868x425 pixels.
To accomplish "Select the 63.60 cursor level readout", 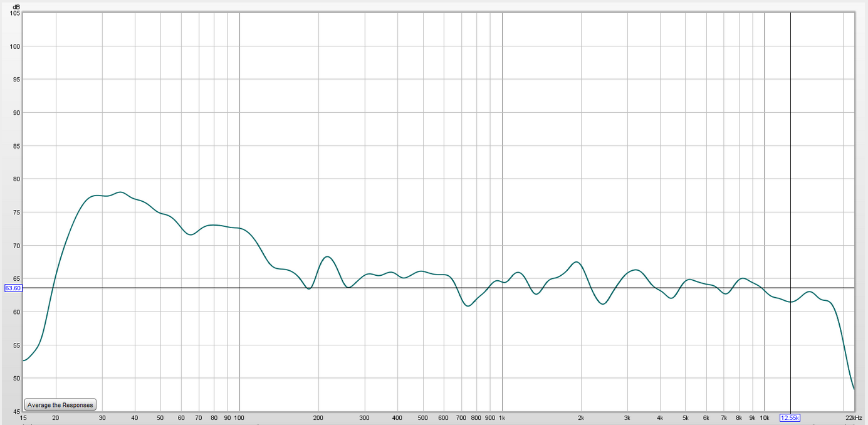I will [x=13, y=288].
